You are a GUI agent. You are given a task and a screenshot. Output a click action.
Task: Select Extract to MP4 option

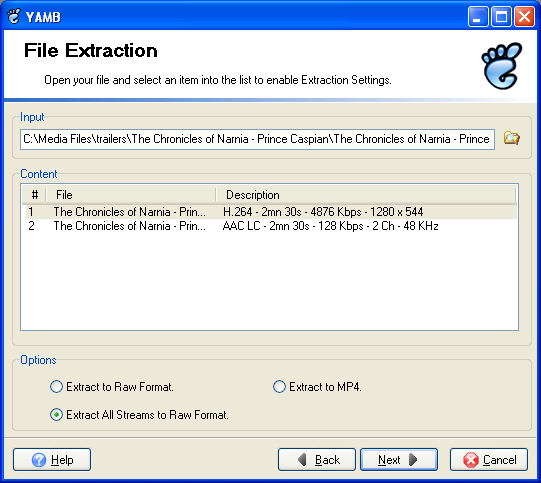coord(279,387)
